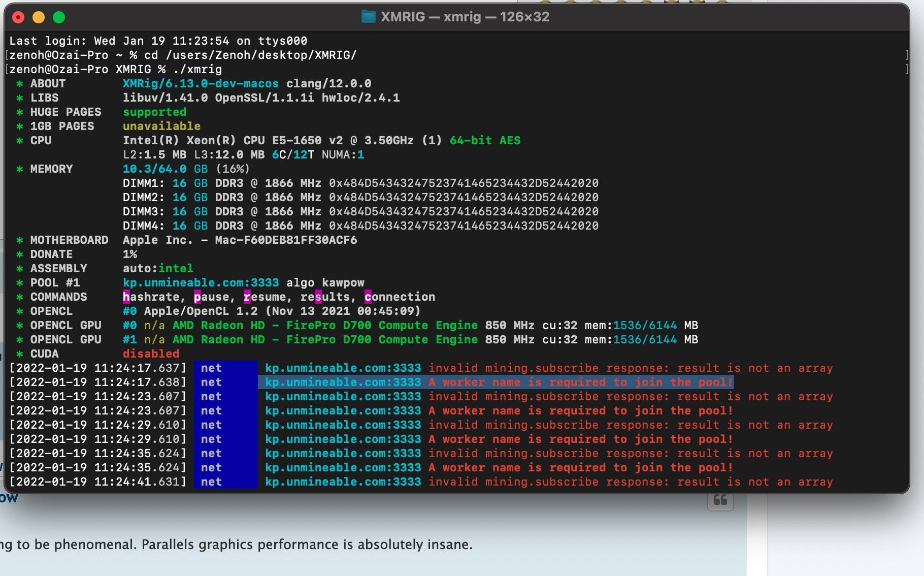Image resolution: width=924 pixels, height=576 pixels.
Task: Click the 'Intel(R) Xeon(R) CPU E5-1650 v2' text
Action: coord(233,140)
